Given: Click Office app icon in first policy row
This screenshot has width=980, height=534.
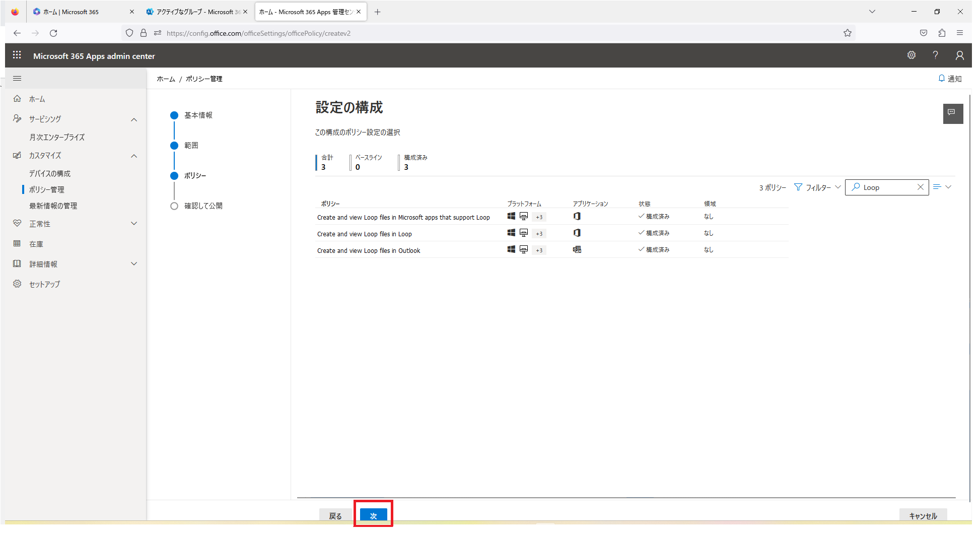Looking at the screenshot, I should click(x=577, y=216).
